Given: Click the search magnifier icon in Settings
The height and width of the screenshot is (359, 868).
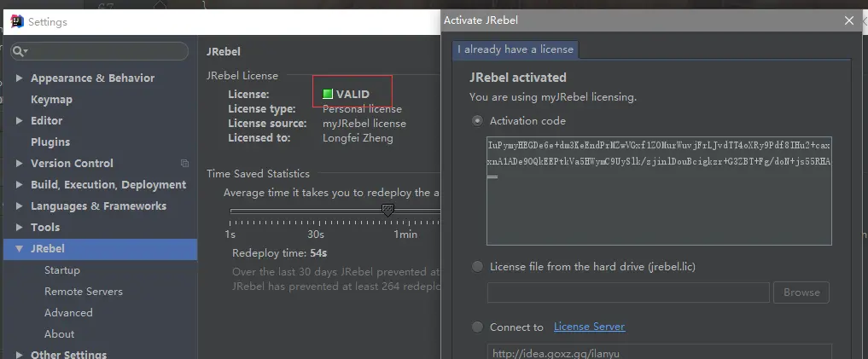Looking at the screenshot, I should pos(18,51).
